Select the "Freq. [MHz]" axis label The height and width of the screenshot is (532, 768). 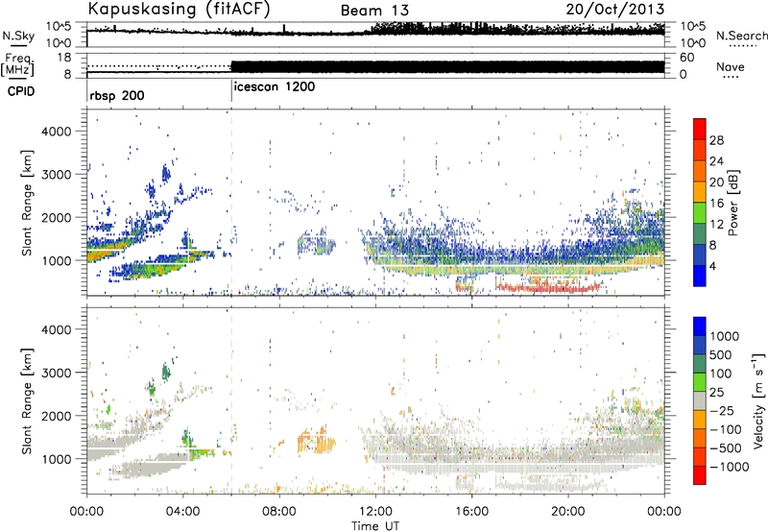(x=17, y=64)
